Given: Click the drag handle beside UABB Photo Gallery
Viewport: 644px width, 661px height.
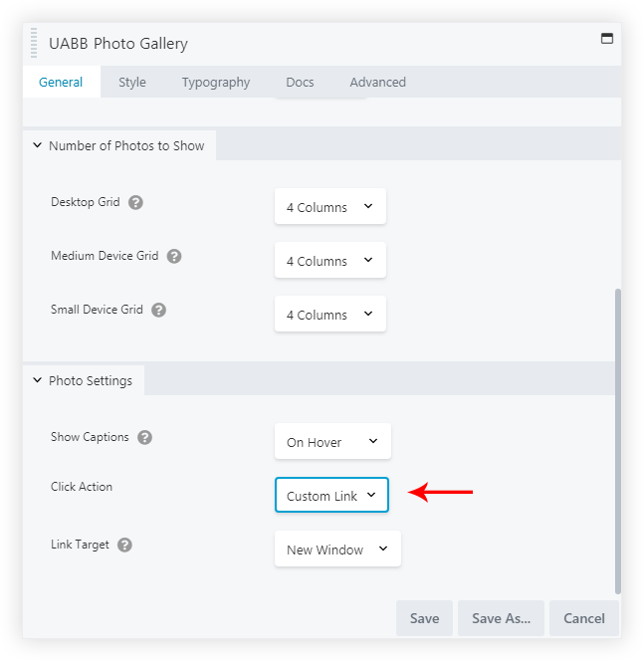Looking at the screenshot, I should [35, 45].
